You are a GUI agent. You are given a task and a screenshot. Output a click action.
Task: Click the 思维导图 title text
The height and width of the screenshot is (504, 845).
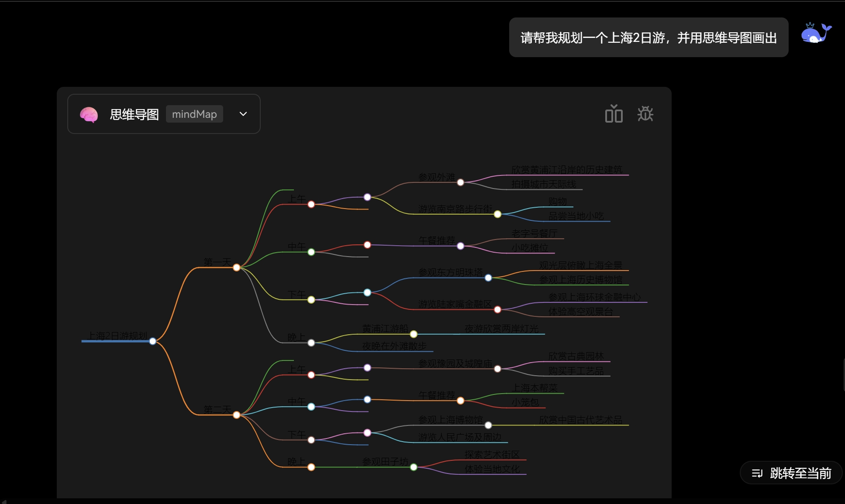(134, 114)
